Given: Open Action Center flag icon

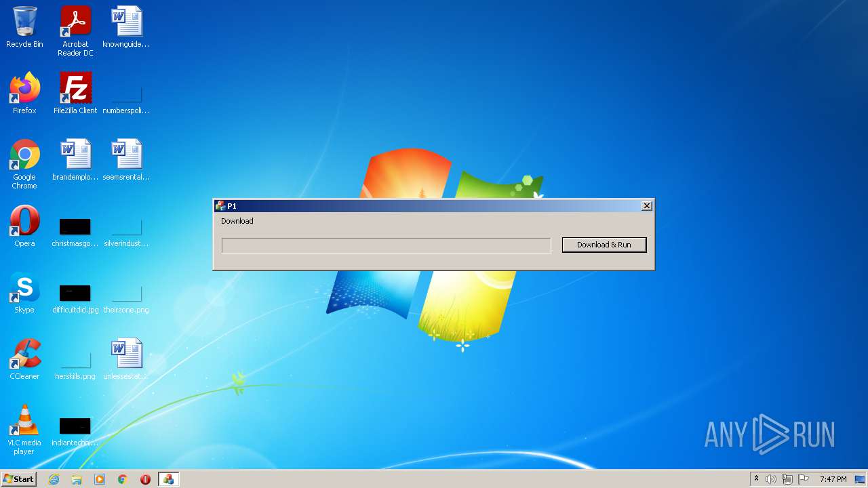Looking at the screenshot, I should tap(804, 479).
